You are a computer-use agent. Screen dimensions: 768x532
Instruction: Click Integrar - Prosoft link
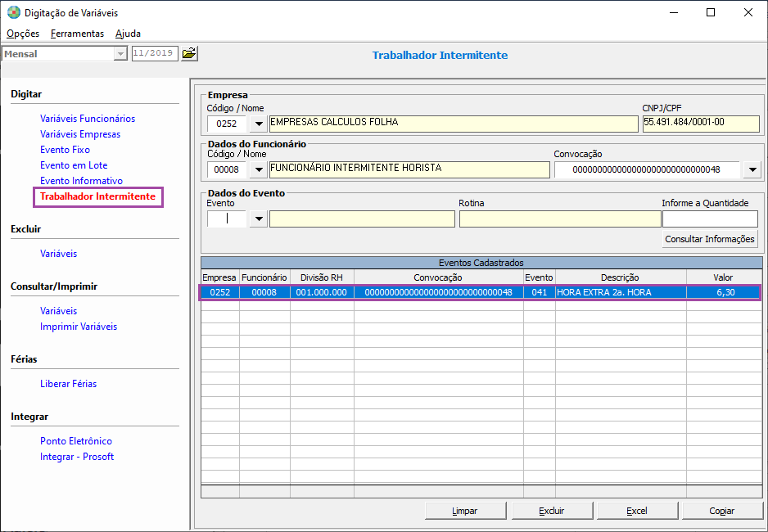[77, 457]
